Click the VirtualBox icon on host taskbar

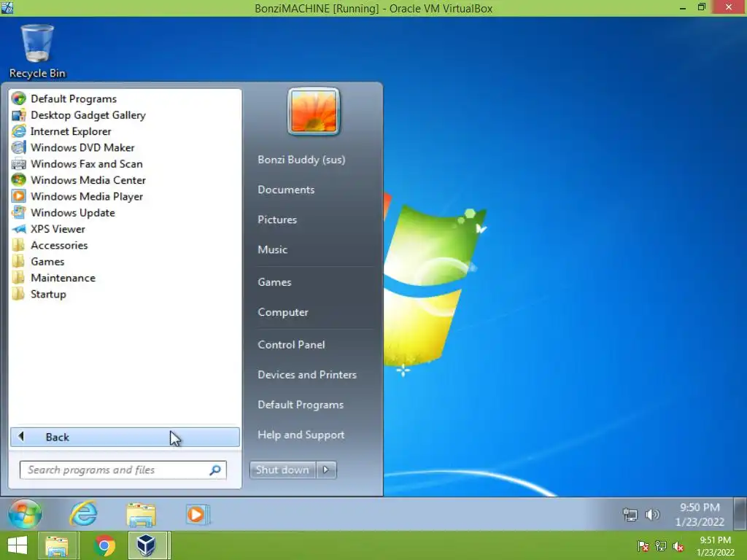point(146,545)
